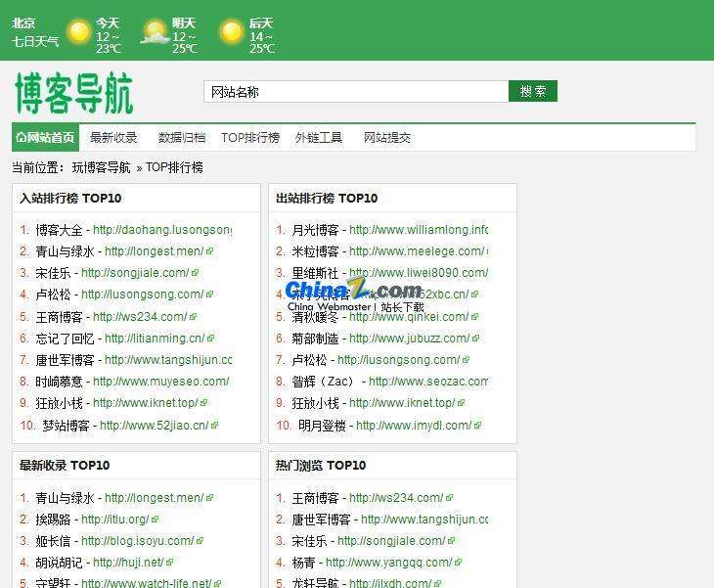Viewport: 714px width, 588px height.
Task: Open the 网站首页 navigation tab
Action: 45,138
